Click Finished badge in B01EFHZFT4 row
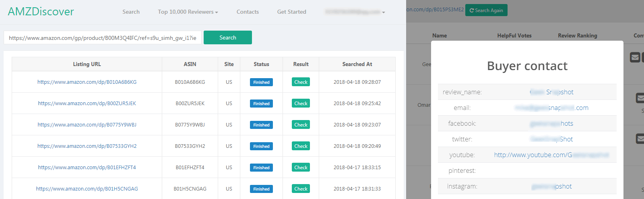Viewport: 644px width, 199px height. (261, 168)
